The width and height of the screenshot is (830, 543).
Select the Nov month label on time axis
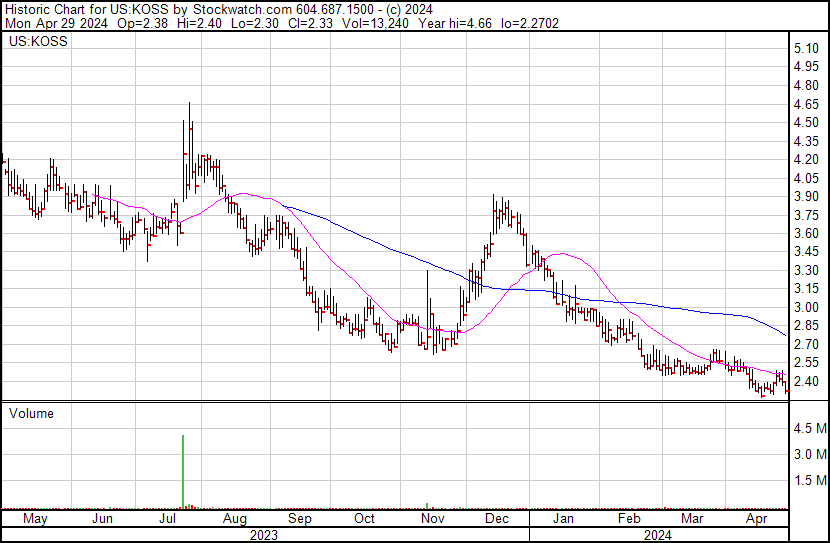432,519
